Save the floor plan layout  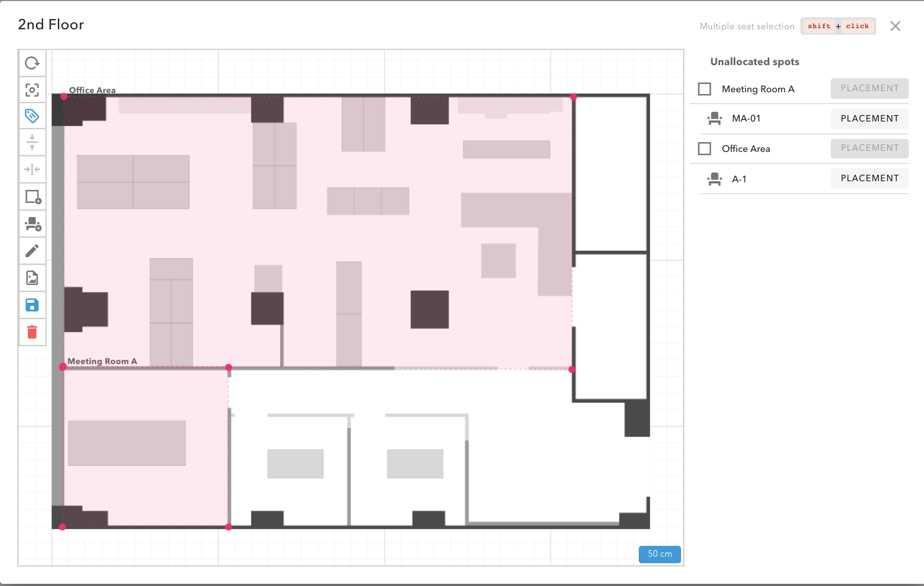(32, 305)
